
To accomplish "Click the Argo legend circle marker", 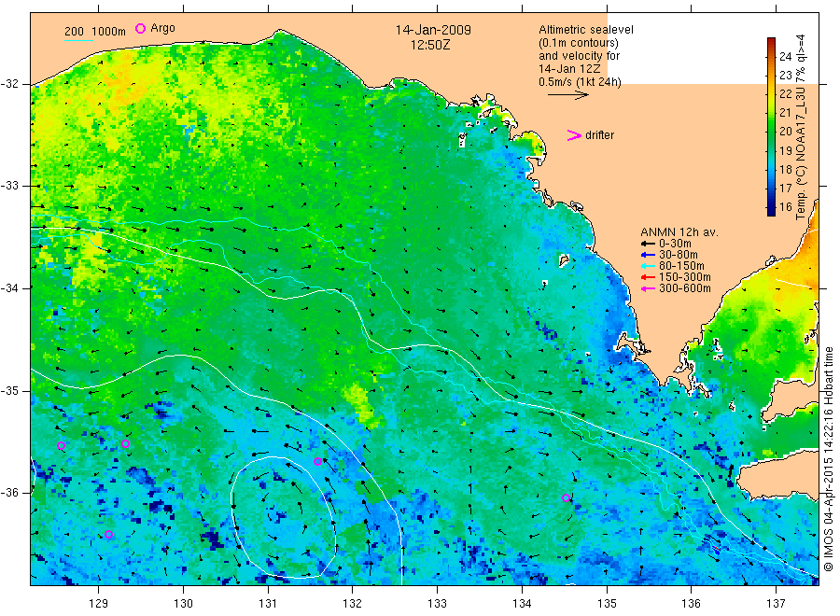I will coord(140,28).
